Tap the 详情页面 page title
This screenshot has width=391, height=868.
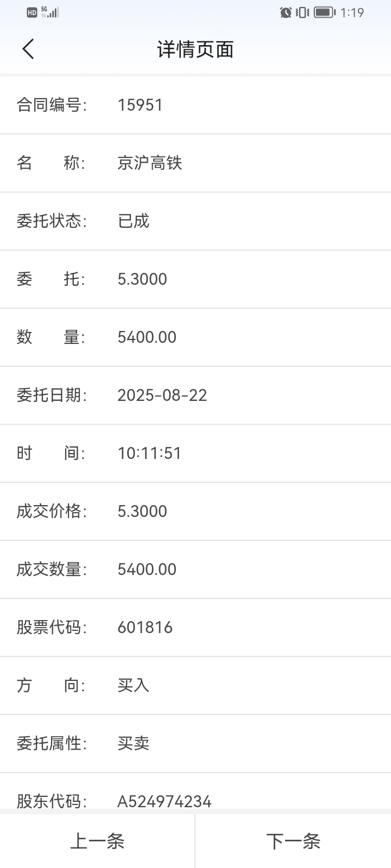[195, 49]
